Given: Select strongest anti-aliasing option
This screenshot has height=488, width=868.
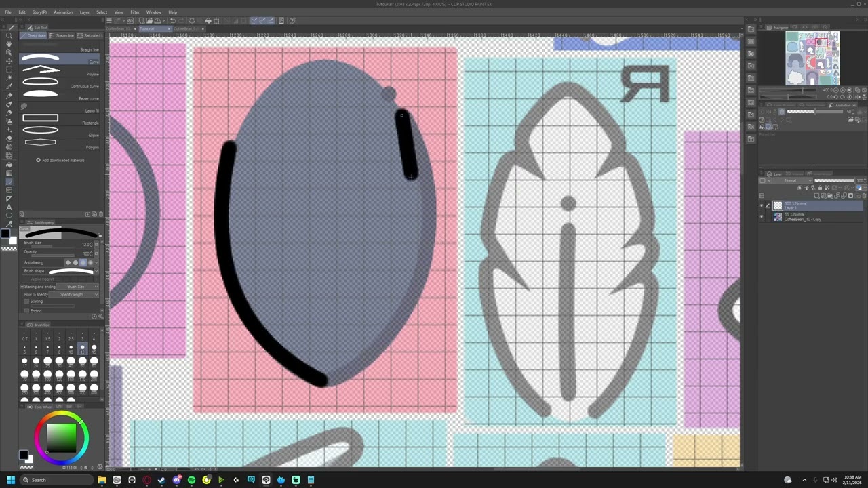Looking at the screenshot, I should point(90,262).
